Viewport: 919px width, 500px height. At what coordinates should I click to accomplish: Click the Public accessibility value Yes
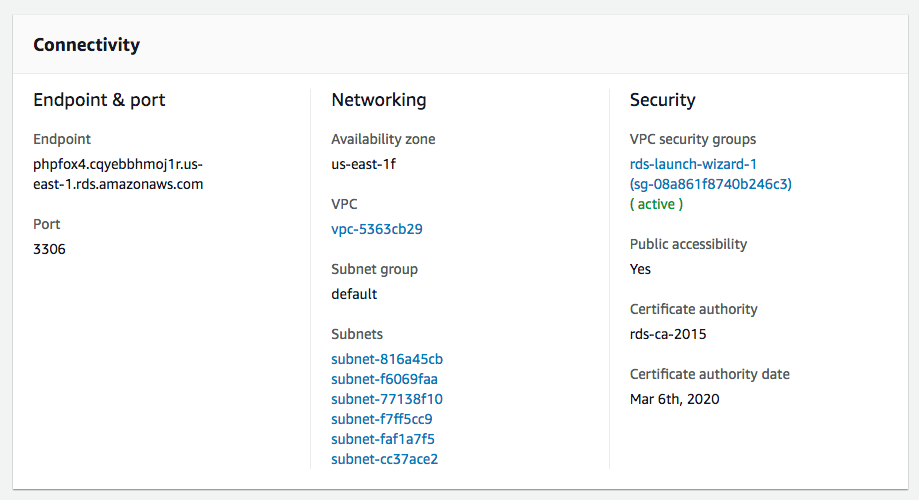point(640,269)
